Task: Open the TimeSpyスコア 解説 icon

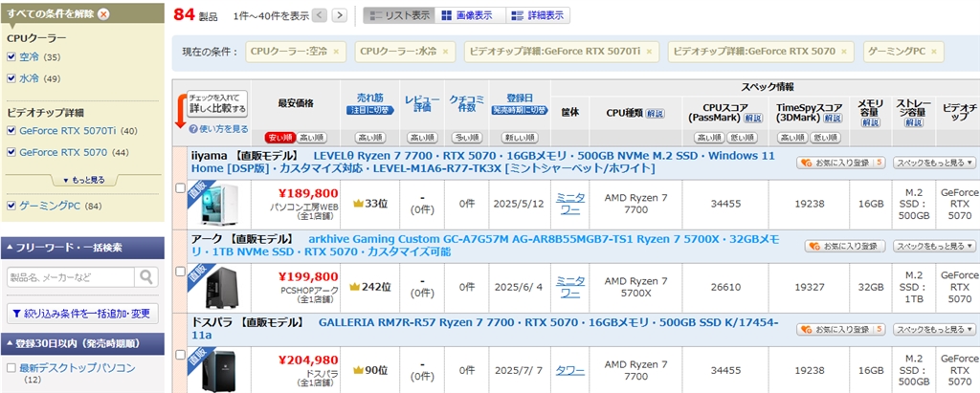Action: pos(833,118)
